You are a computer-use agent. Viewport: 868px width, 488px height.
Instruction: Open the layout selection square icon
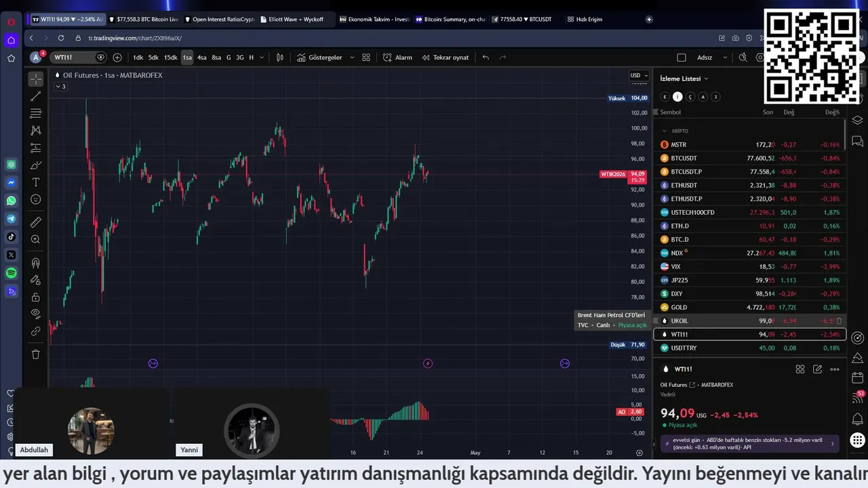click(682, 58)
